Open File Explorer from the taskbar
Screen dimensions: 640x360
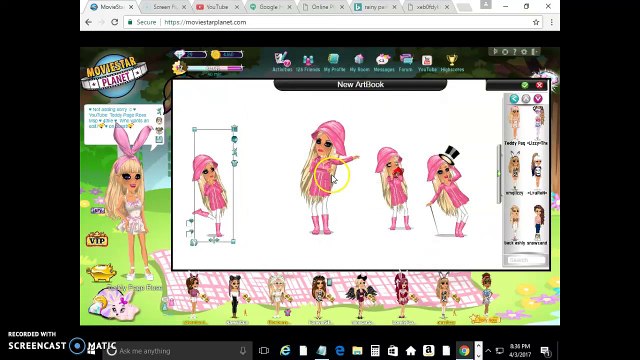coord(357,351)
